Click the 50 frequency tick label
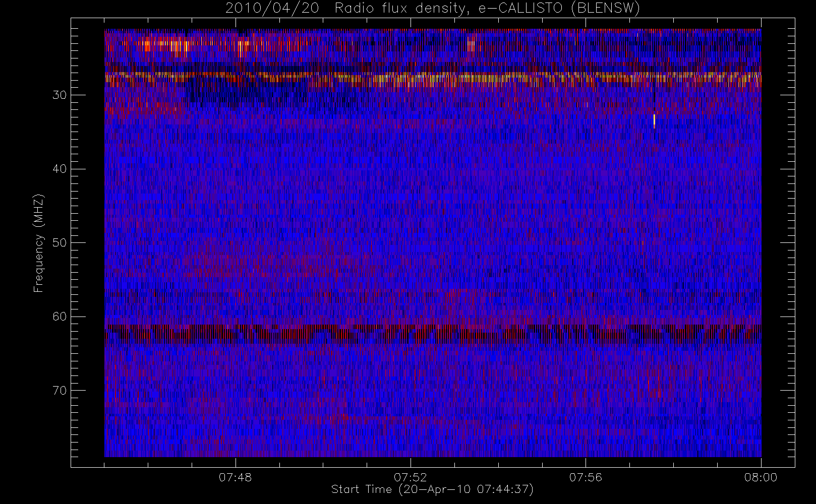This screenshot has height=504, width=816. pyautogui.click(x=60, y=243)
